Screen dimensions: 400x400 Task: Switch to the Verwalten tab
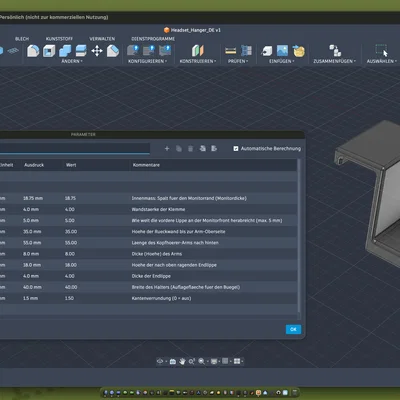pos(102,39)
